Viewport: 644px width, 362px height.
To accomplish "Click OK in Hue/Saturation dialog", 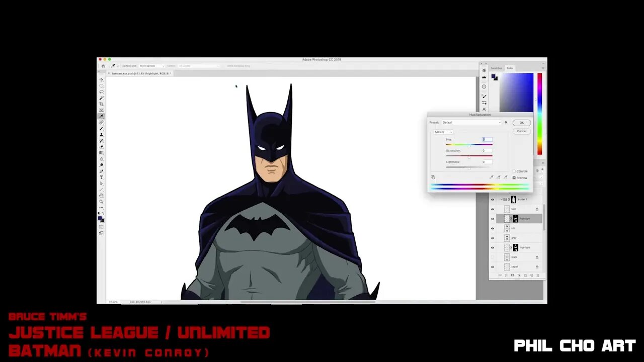I will [x=522, y=123].
